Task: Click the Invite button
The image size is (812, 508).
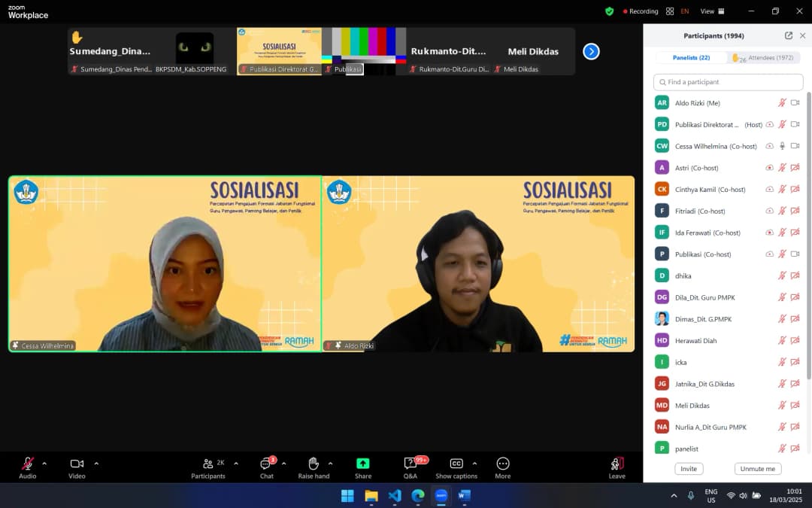Action: coord(689,468)
